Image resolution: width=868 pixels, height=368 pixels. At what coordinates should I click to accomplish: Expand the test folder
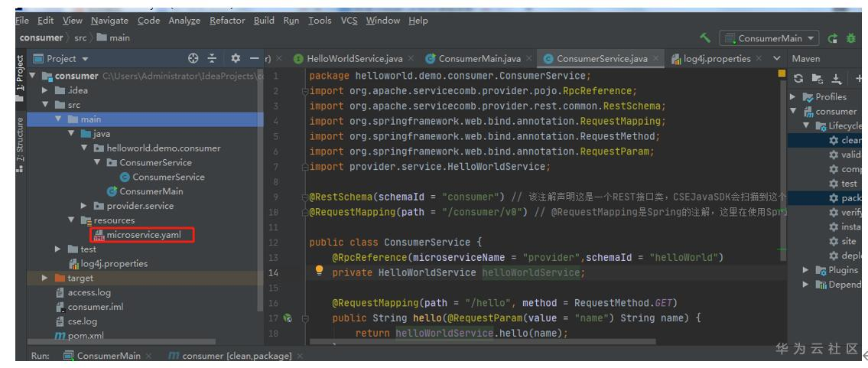(59, 249)
